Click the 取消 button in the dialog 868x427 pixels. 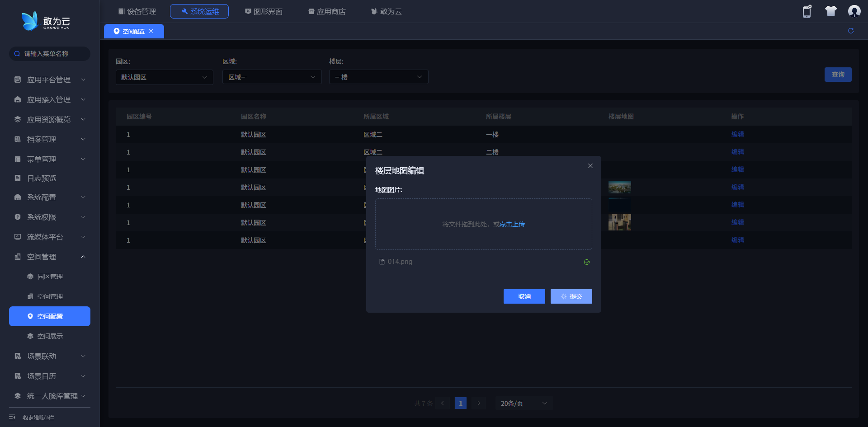(x=524, y=296)
